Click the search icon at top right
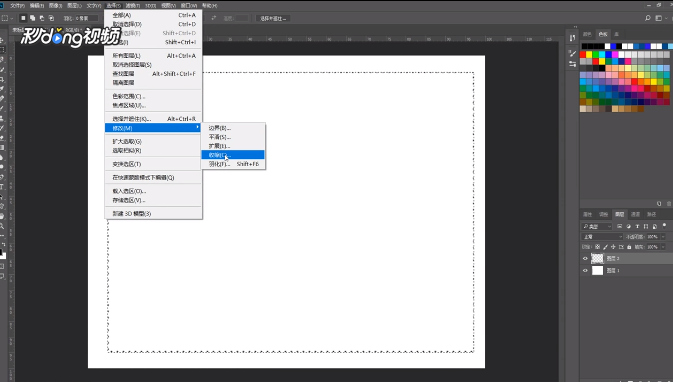This screenshot has width=673, height=382. click(648, 18)
